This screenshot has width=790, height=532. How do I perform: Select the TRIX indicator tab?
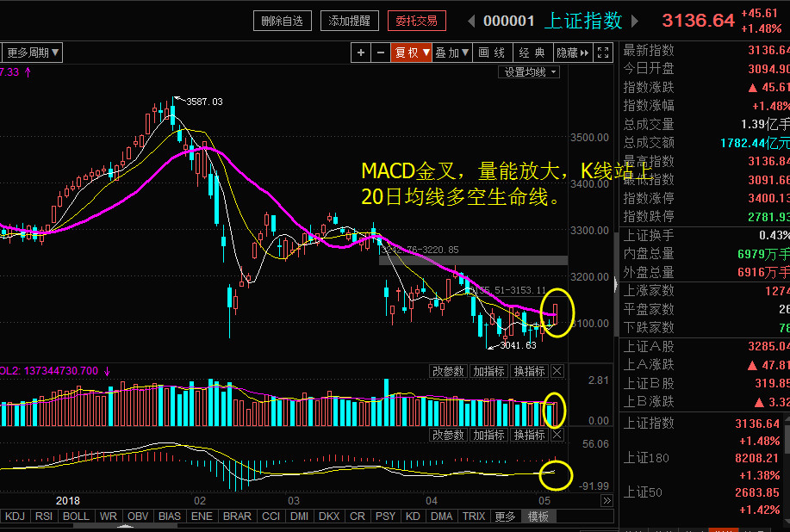pos(474,517)
